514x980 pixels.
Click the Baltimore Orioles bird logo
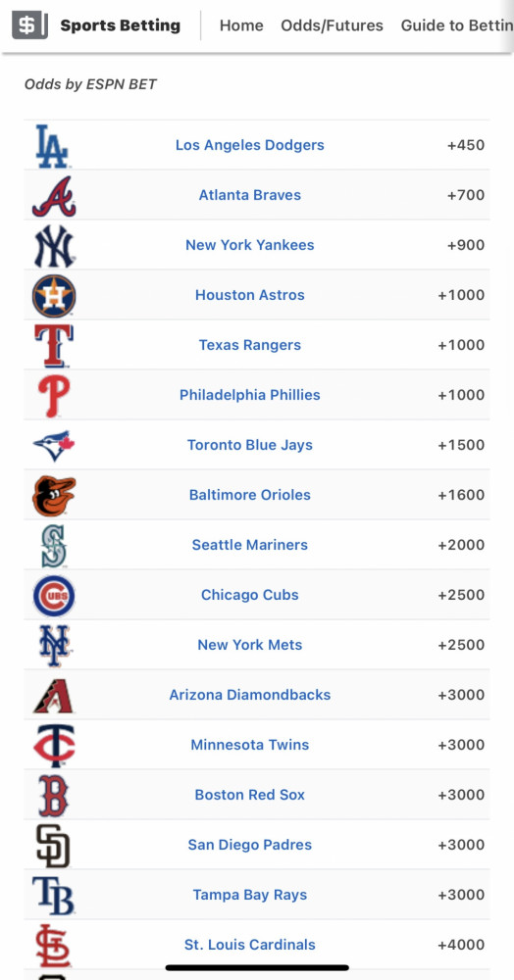pos(54,496)
